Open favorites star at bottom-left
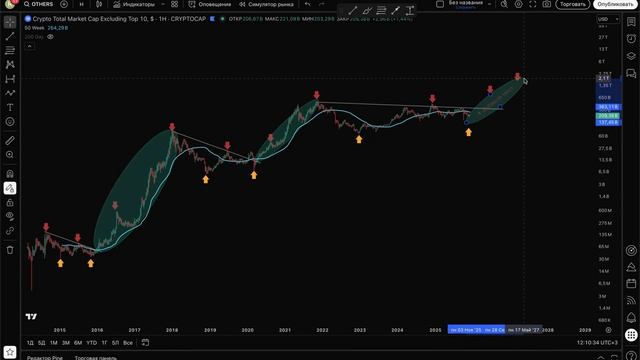640x360 pixels. pos(10,352)
